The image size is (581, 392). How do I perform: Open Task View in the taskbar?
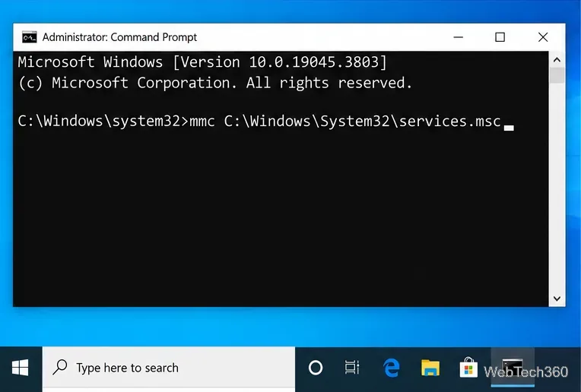pos(352,367)
